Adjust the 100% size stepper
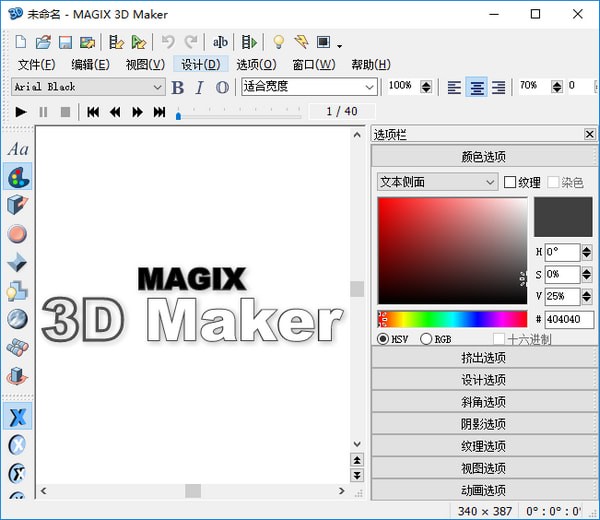This screenshot has width=600, height=520. point(426,87)
